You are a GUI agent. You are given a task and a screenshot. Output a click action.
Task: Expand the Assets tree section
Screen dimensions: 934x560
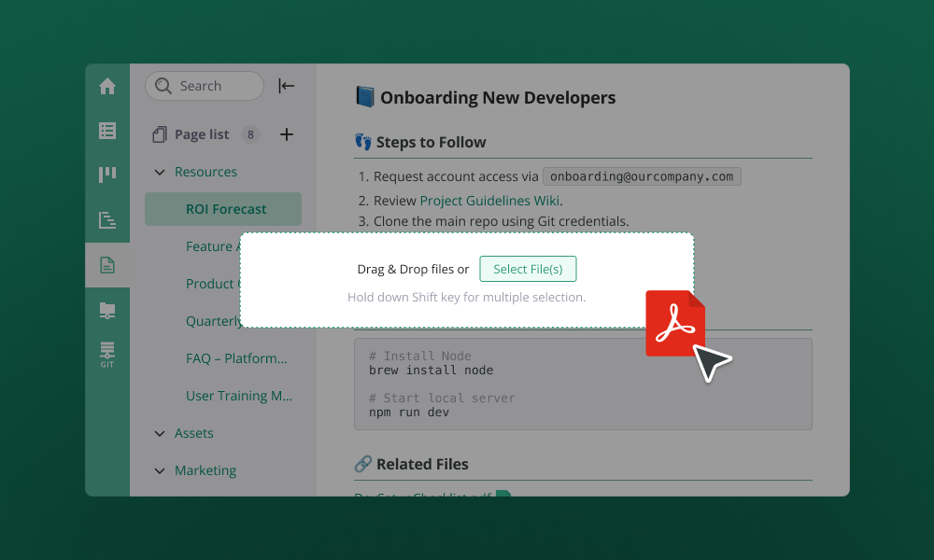[x=159, y=433]
